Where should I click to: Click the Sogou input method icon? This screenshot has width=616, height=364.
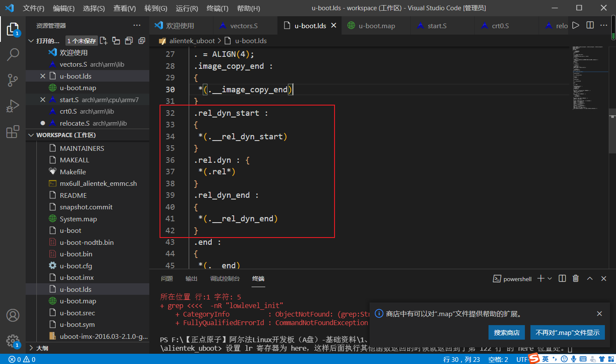coord(534,358)
